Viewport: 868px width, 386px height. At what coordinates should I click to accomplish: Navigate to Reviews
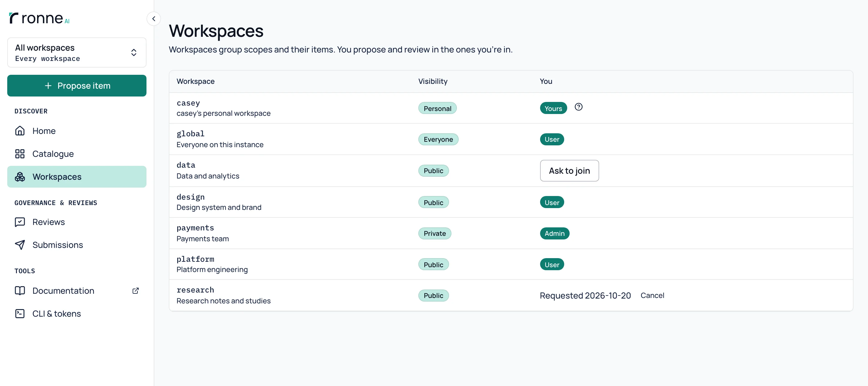coord(77,222)
